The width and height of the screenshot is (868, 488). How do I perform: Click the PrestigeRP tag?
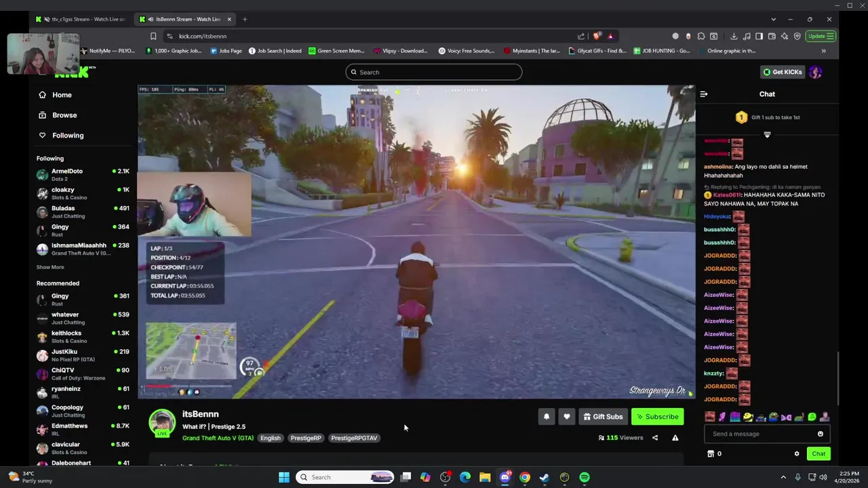306,438
